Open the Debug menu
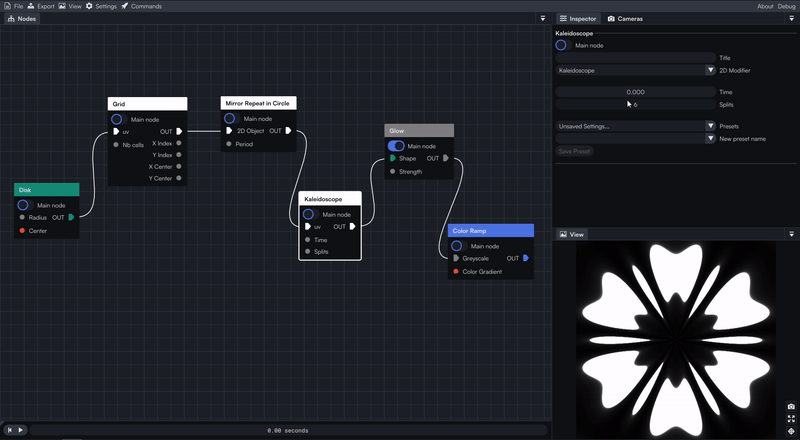The height and width of the screenshot is (440, 800). (x=786, y=6)
